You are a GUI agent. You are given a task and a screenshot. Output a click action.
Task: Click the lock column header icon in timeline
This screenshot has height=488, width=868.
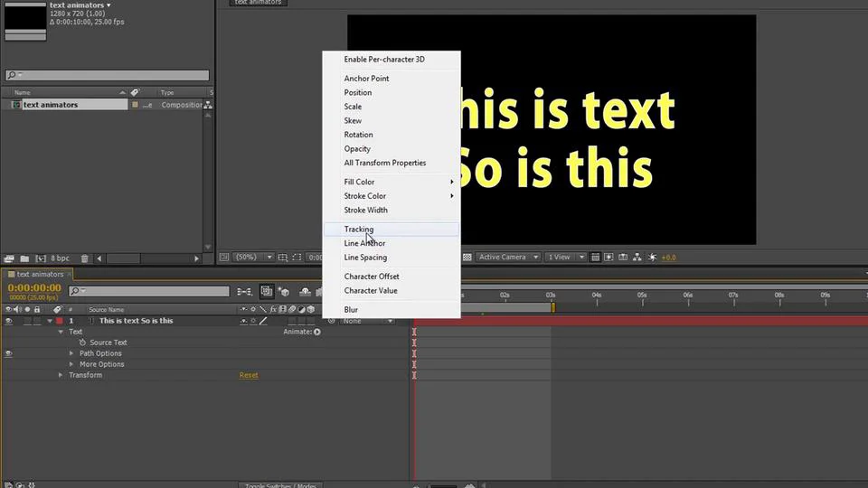[x=37, y=310]
